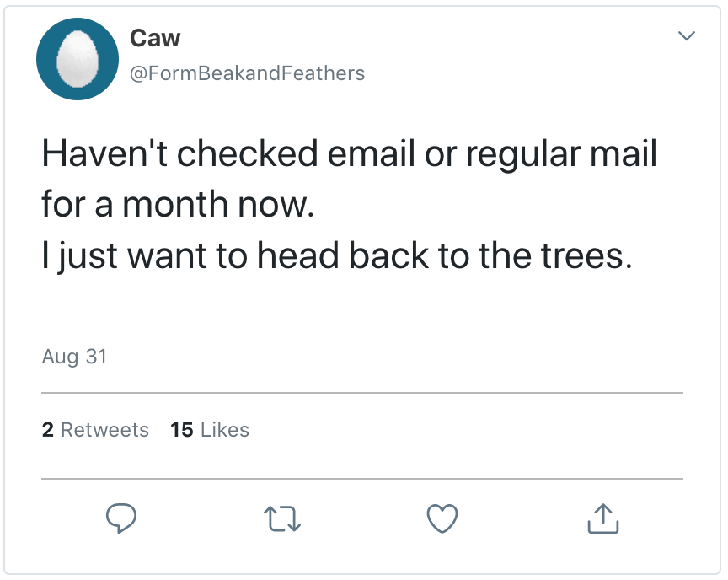Viewport: 728px width, 580px height.
Task: Open the share menu via the upload arrow icon
Action: pos(602,518)
